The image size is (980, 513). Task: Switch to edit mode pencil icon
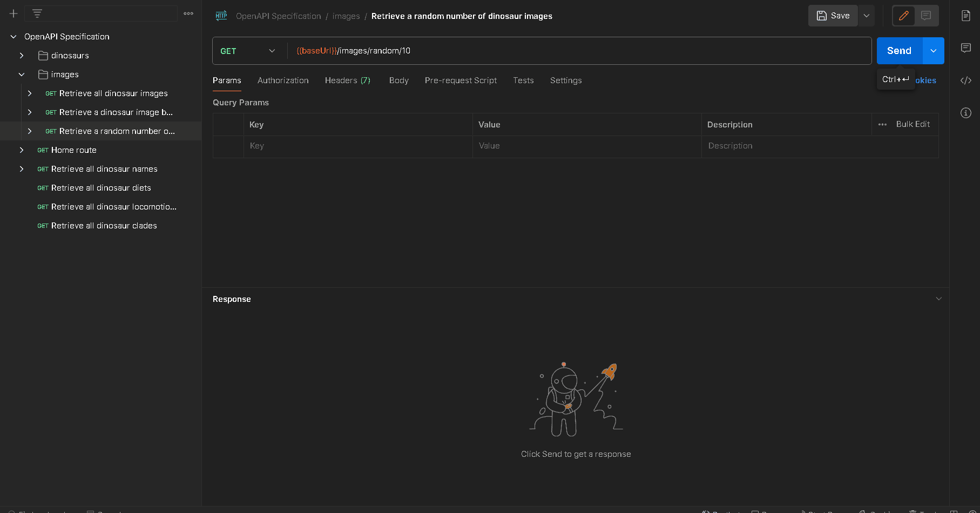click(903, 16)
